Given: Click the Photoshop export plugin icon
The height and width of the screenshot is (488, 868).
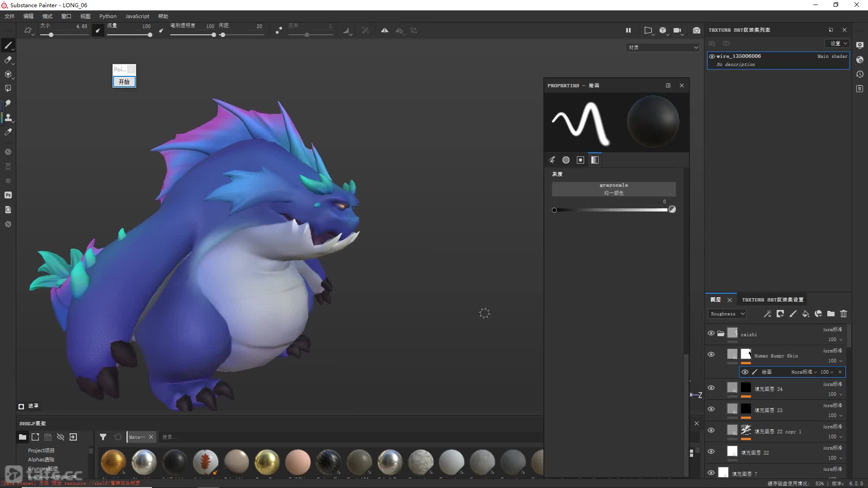Looking at the screenshot, I should pos(8,195).
